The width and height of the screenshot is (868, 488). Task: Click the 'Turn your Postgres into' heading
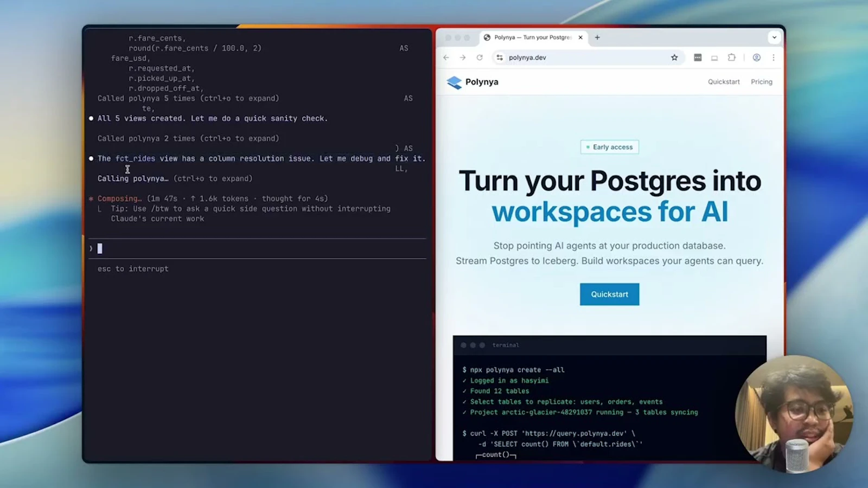(610, 181)
